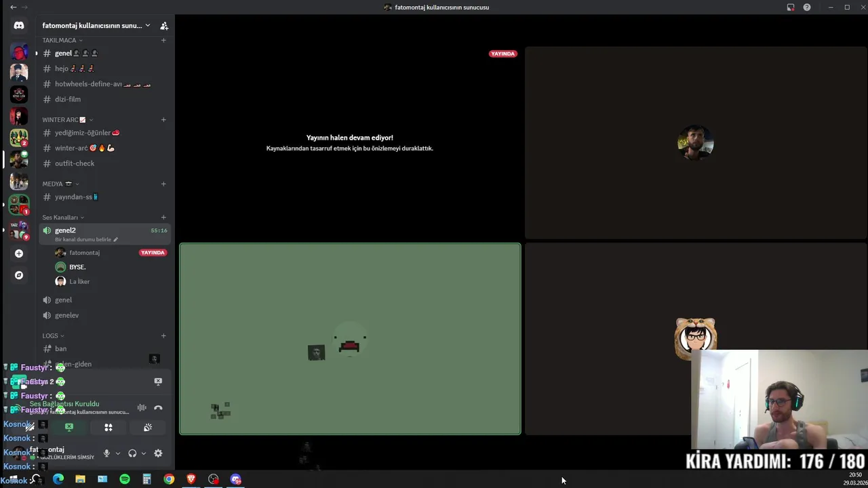Click the paused stream preview tile
This screenshot has width=868, height=488.
pos(350,142)
